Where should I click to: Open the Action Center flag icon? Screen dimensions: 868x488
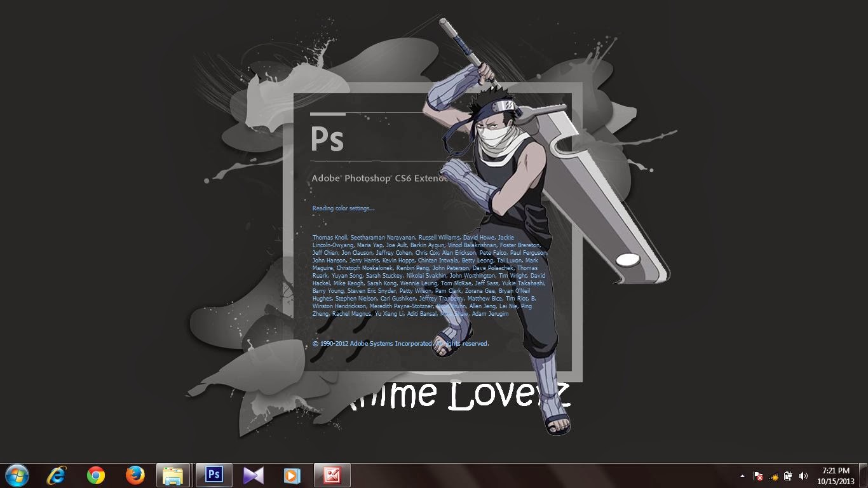click(758, 476)
